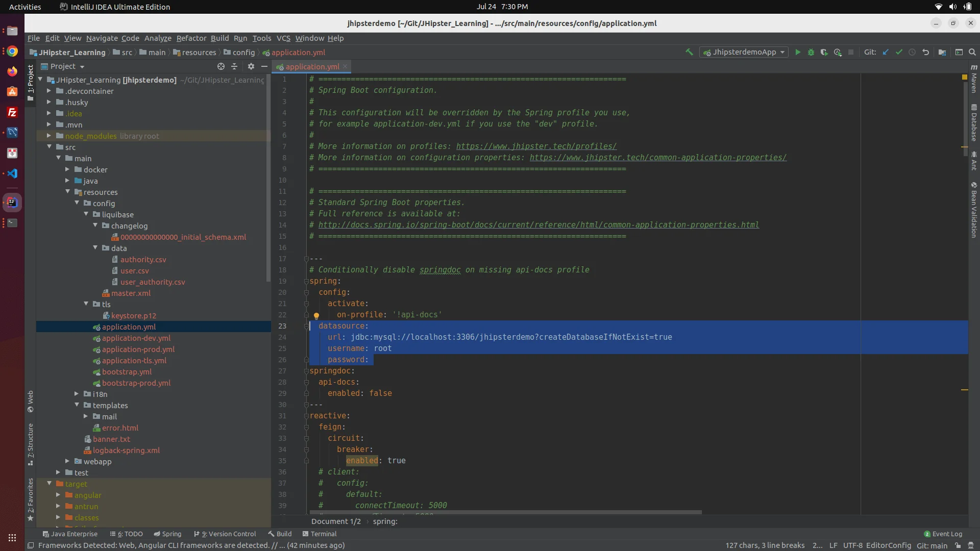Toggle the Z: Structure side tab
This screenshot has width=980, height=551.
click(30, 445)
